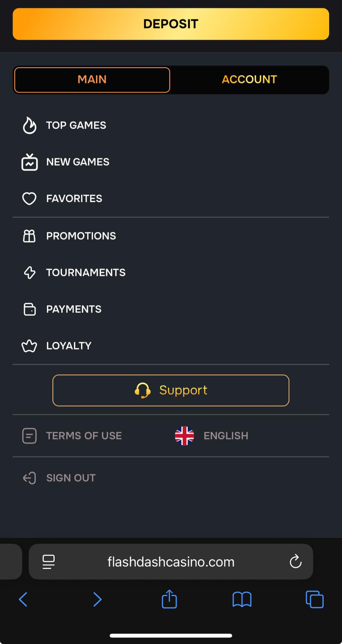Tap the lightning bolt Tournaments icon
Image resolution: width=342 pixels, height=644 pixels.
point(30,273)
